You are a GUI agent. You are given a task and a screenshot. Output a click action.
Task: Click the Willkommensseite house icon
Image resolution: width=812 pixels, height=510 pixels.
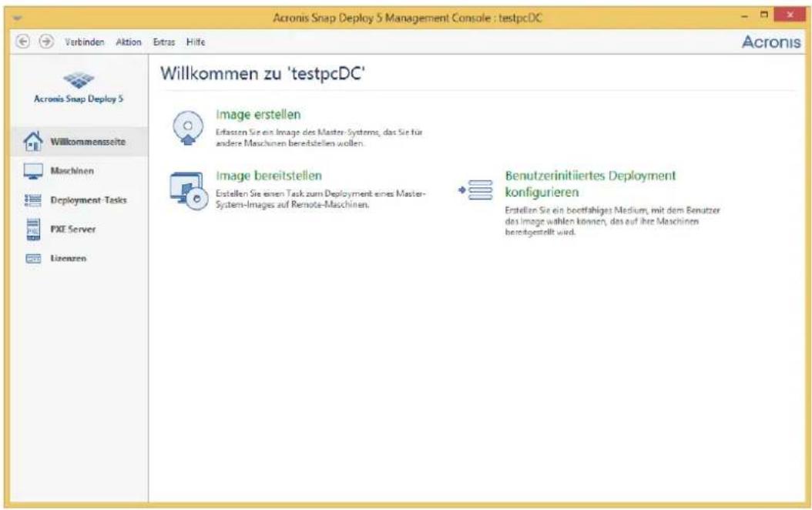coord(33,141)
